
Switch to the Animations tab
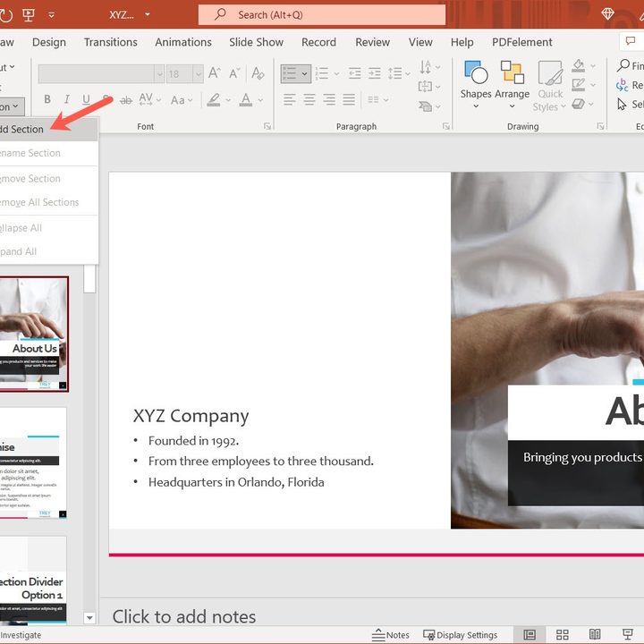[x=183, y=42]
